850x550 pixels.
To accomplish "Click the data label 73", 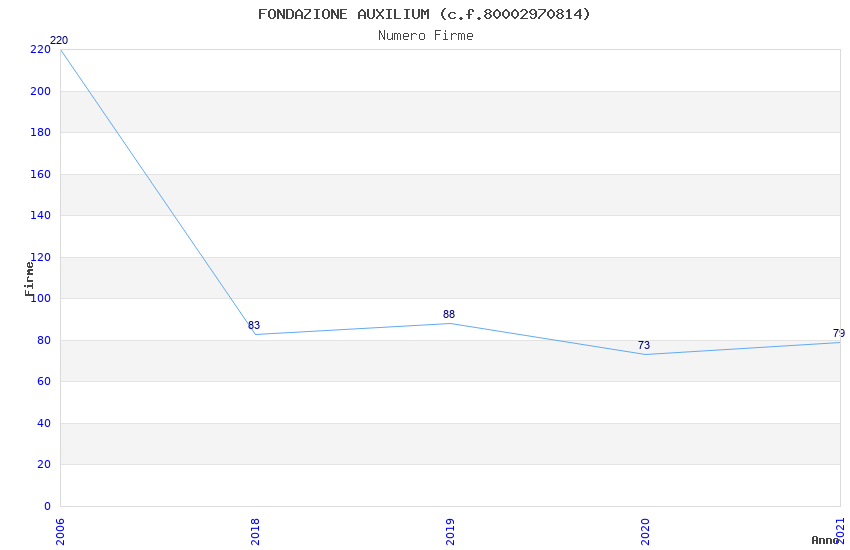I will 643,345.
